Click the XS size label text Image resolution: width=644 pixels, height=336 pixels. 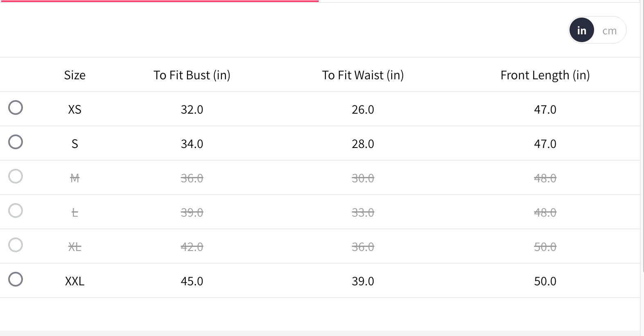(x=75, y=110)
